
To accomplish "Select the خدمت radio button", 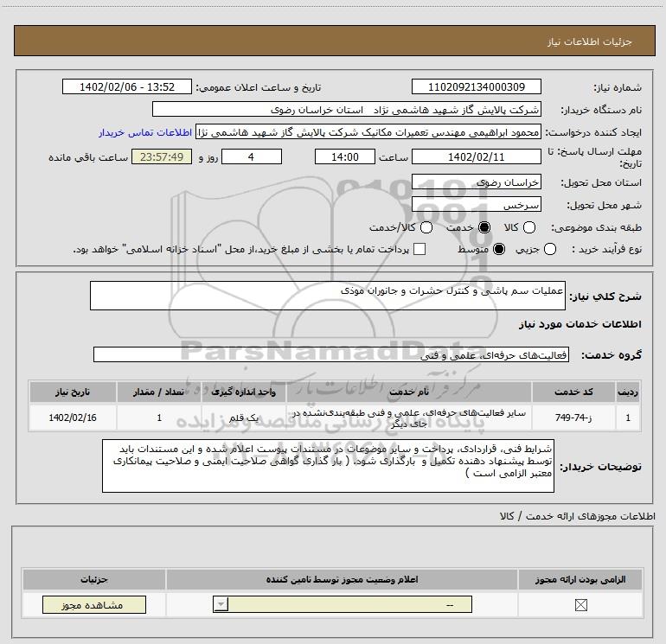I will [x=484, y=227].
